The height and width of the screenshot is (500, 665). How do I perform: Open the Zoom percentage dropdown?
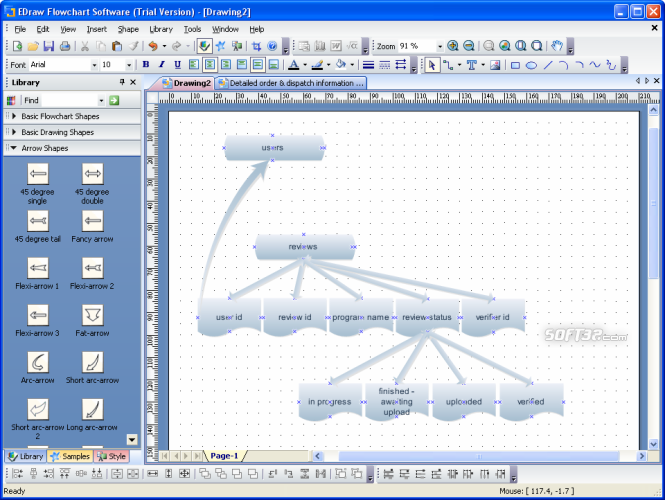point(440,46)
